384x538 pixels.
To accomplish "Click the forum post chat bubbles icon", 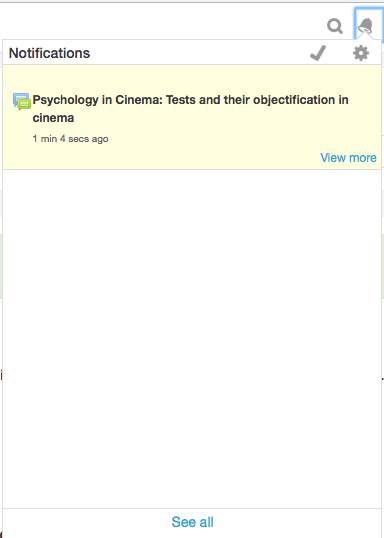I will [22, 101].
